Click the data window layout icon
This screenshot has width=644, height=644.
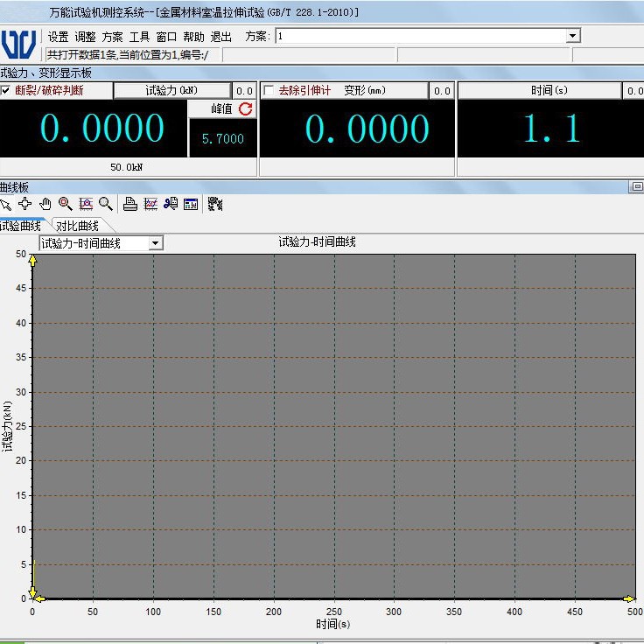click(191, 204)
